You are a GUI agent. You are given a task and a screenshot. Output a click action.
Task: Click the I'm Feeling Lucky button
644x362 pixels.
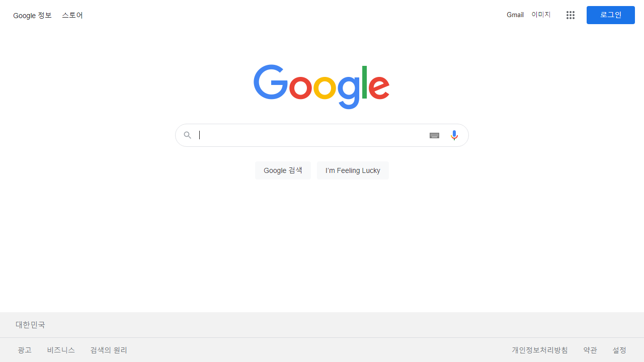[353, 170]
